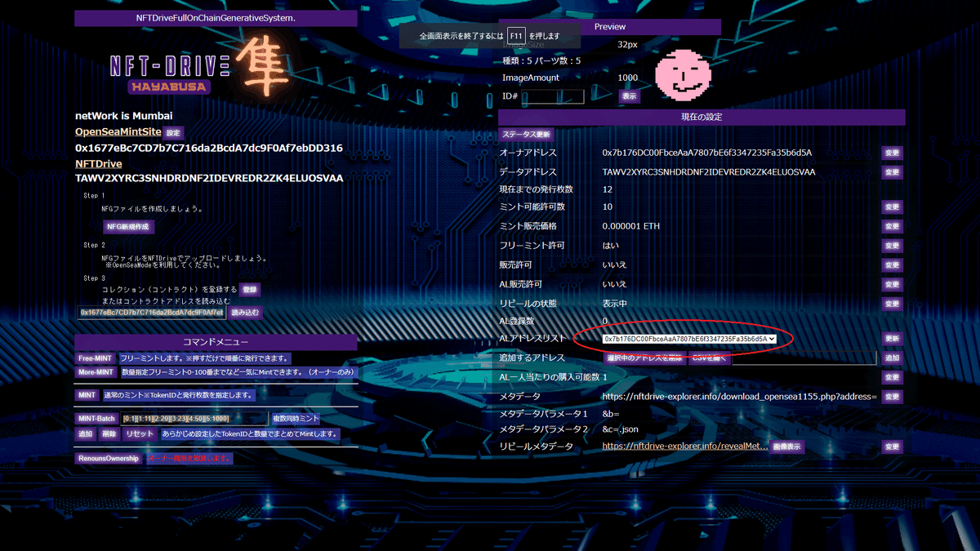Viewport: 980px width, 551px height.
Task: Click the 'netWork is Mumbai' text
Action: click(x=124, y=116)
